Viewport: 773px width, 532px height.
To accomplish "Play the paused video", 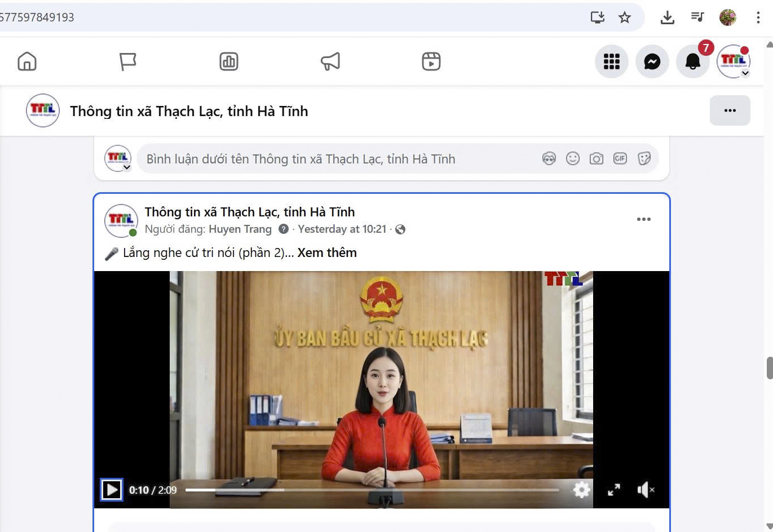I will (112, 490).
